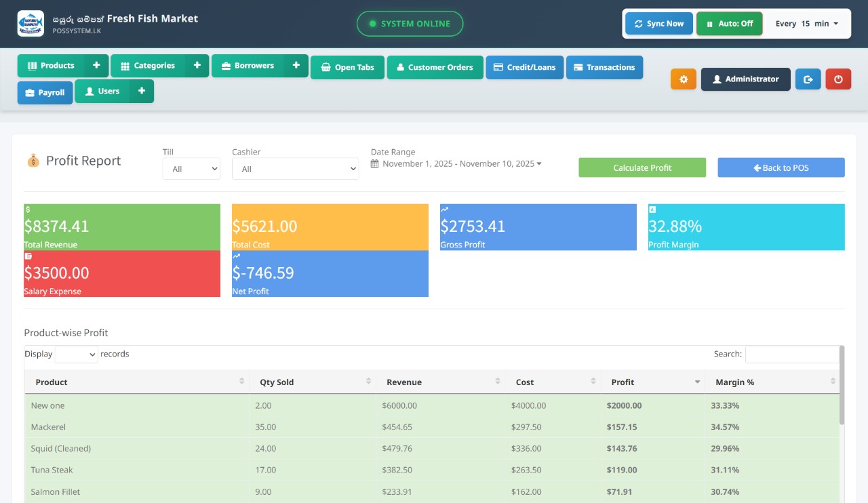868x503 pixels.
Task: Click the red power off icon
Action: pos(838,79)
